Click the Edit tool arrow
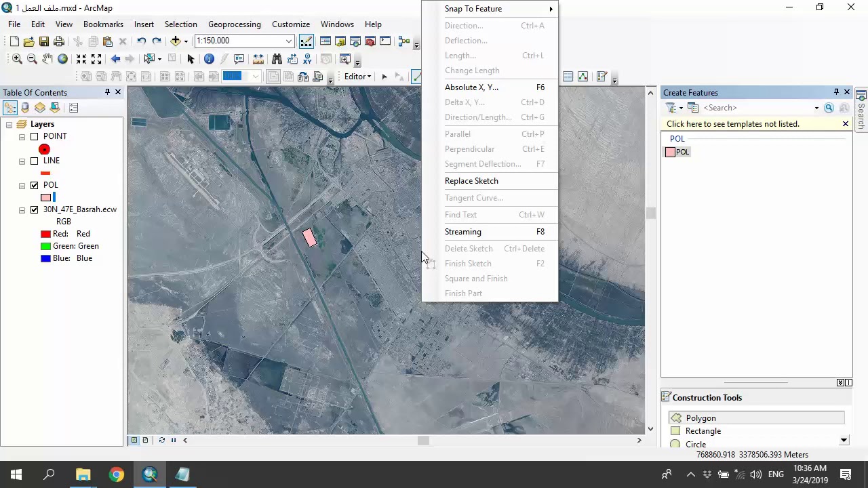Screen dimensions: 868x488 click(384, 77)
